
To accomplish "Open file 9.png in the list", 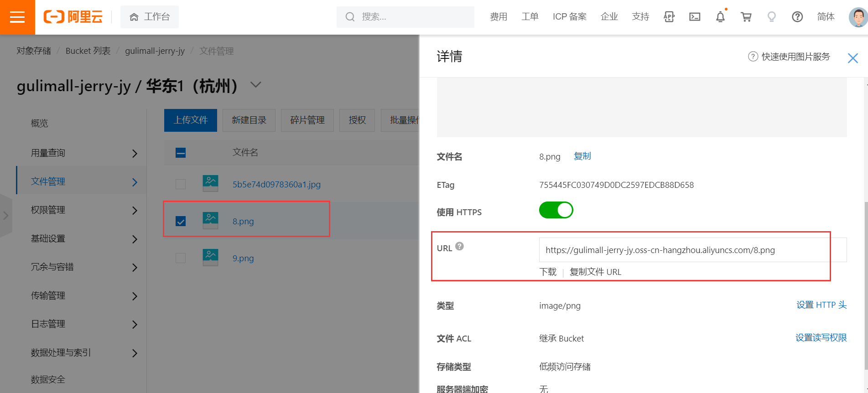I will [243, 259].
